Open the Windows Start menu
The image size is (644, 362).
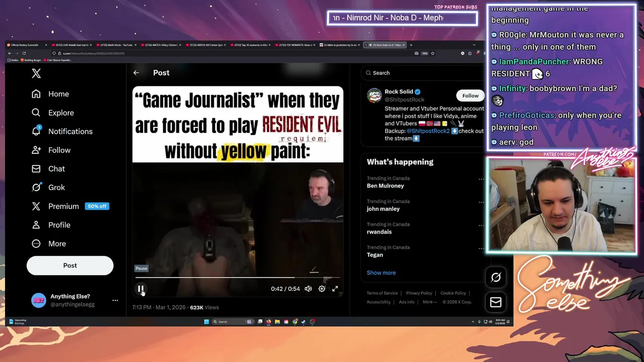[206, 322]
